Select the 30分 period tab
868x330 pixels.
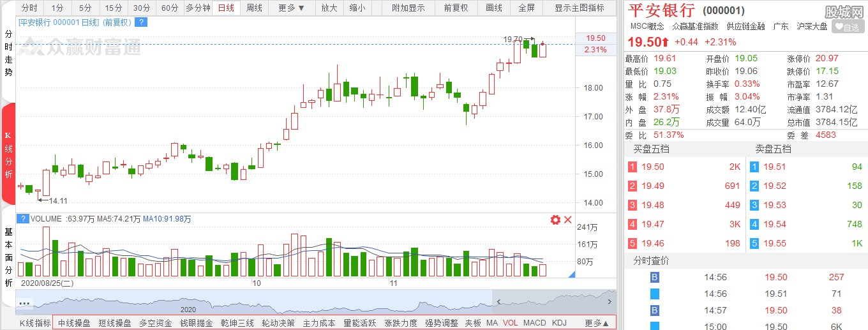tap(142, 8)
